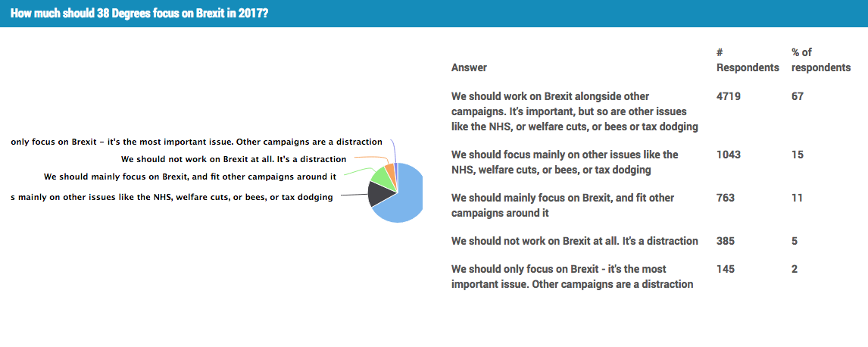
Task: Select the pie label 'We should not work on Brexit at all'
Action: 233,159
